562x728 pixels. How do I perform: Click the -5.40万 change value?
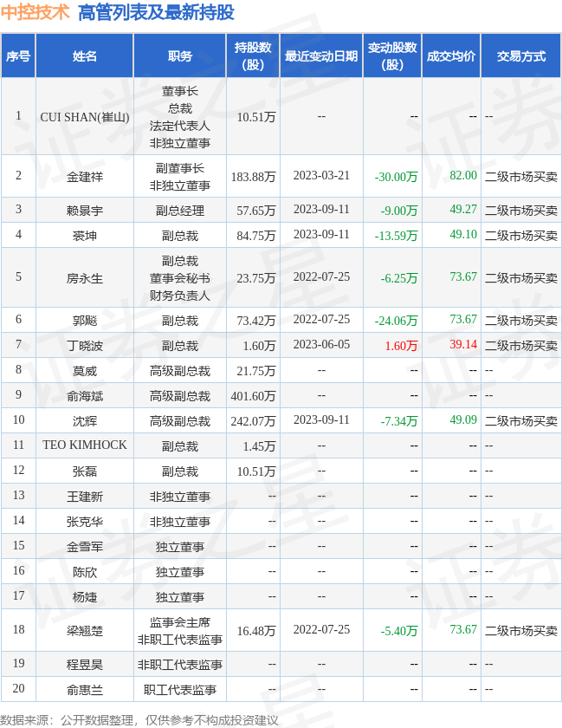[399, 631]
